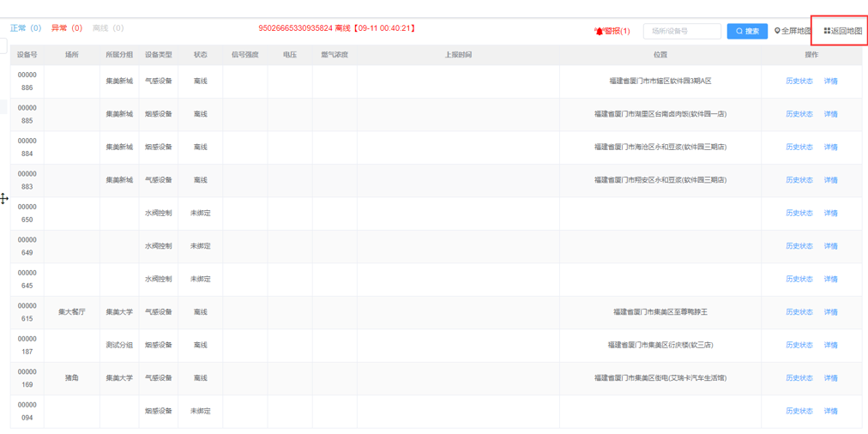Open 详情 for water valve device 00000650
Viewport: 868px width, 434px height.
[830, 214]
